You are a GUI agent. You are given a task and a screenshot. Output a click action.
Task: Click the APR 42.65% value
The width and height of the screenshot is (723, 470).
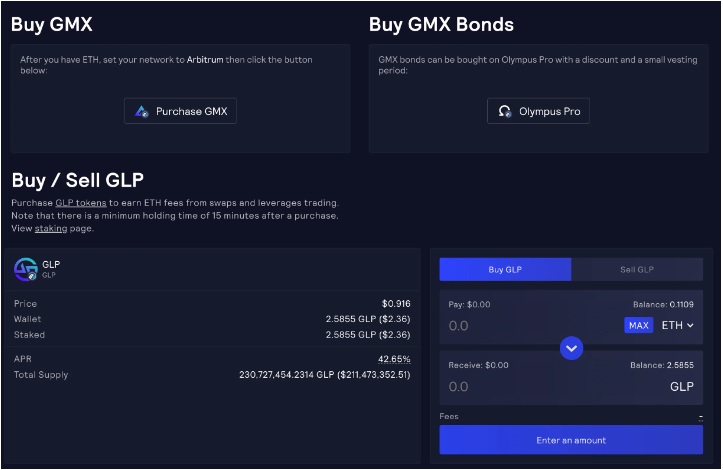pos(393,358)
